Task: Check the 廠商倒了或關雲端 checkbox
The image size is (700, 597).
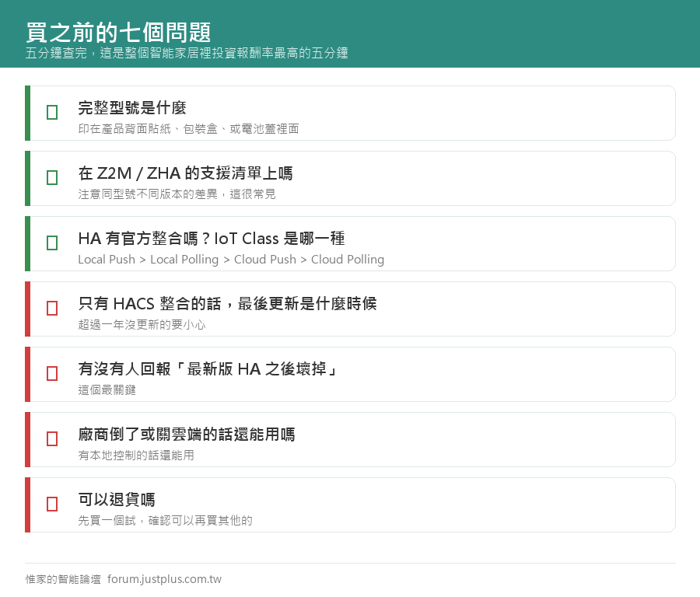Action: pyautogui.click(x=52, y=438)
